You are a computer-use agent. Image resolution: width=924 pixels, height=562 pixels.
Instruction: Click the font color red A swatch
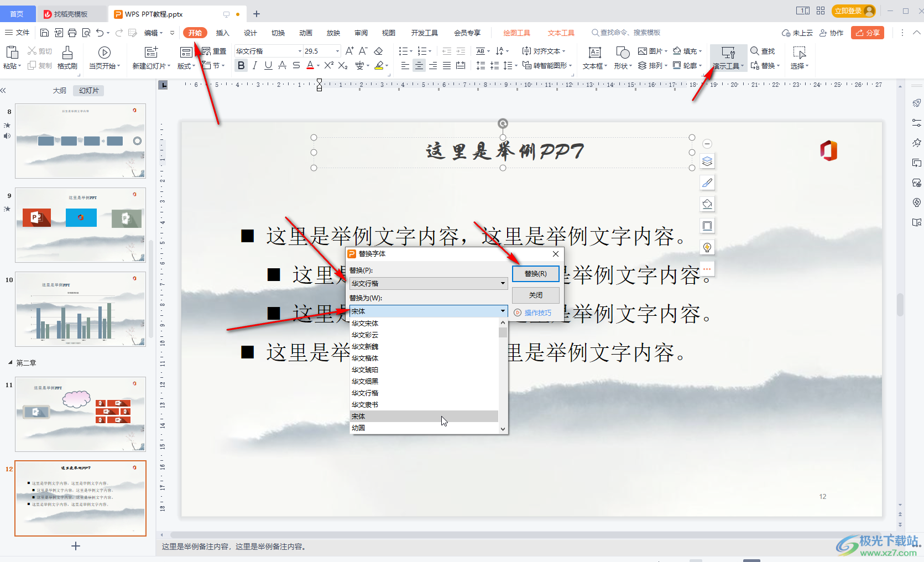(x=310, y=66)
